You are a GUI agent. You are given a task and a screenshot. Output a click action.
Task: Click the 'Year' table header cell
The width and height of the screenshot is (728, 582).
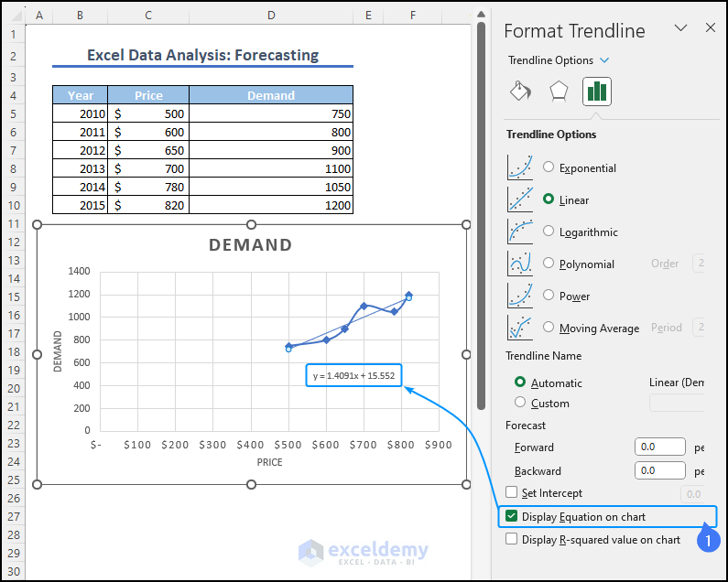pos(81,95)
